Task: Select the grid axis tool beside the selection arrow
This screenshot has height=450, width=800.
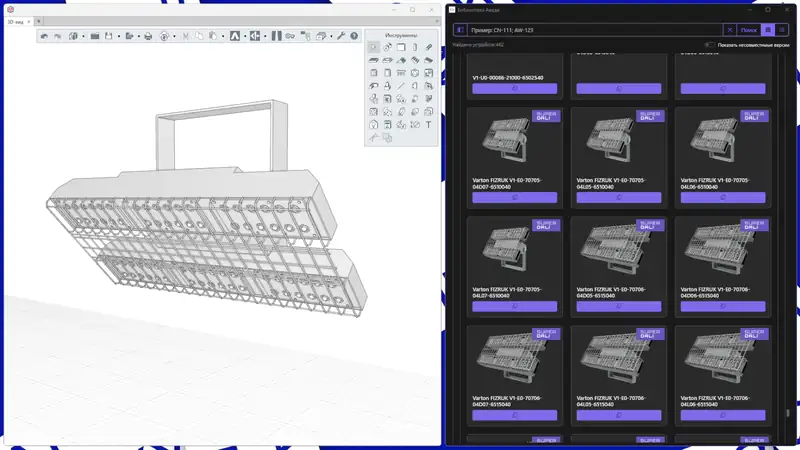Action: [387, 47]
